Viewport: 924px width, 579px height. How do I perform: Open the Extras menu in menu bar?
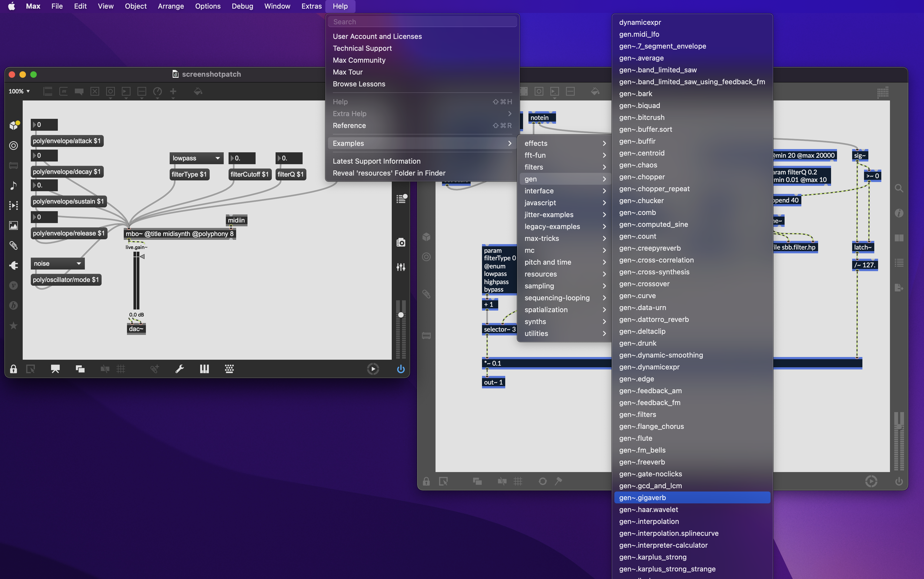point(312,6)
